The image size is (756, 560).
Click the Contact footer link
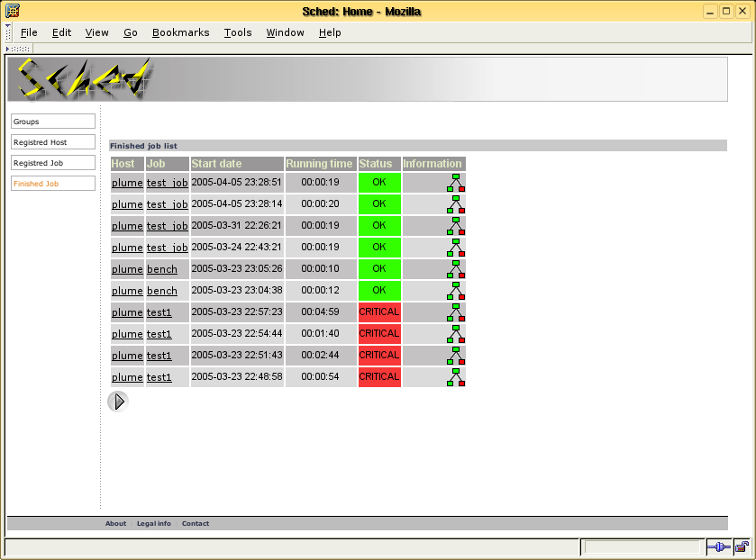[195, 524]
